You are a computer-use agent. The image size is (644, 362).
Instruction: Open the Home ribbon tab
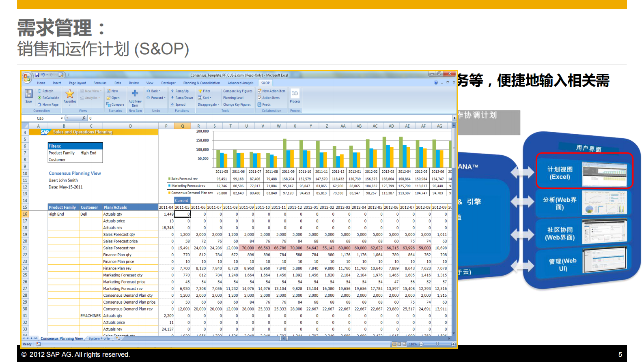click(x=41, y=83)
